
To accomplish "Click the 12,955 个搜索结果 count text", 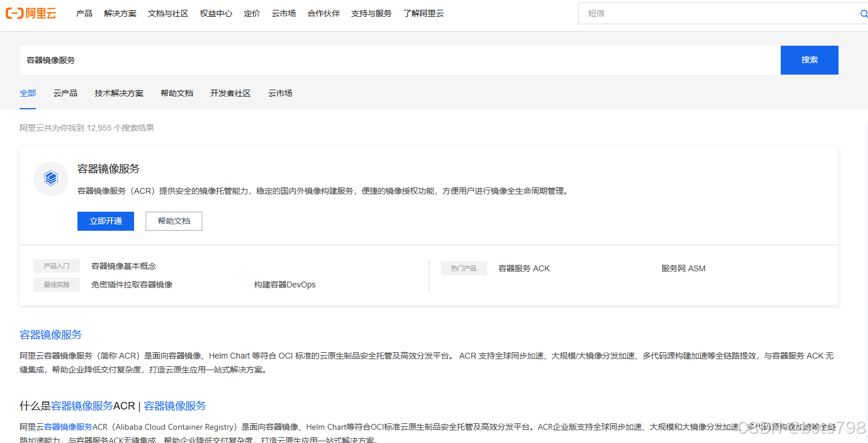I will (x=121, y=128).
